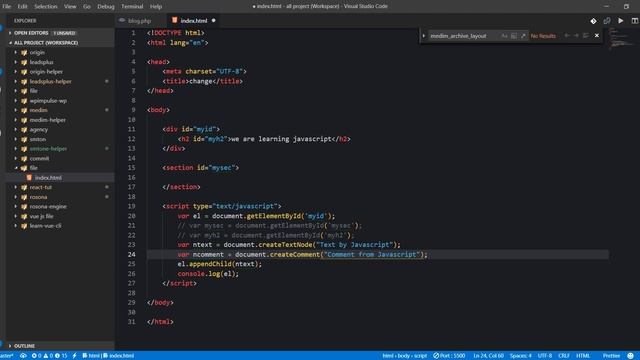Click Ln 24, Col 60 in status bar

coord(489,356)
